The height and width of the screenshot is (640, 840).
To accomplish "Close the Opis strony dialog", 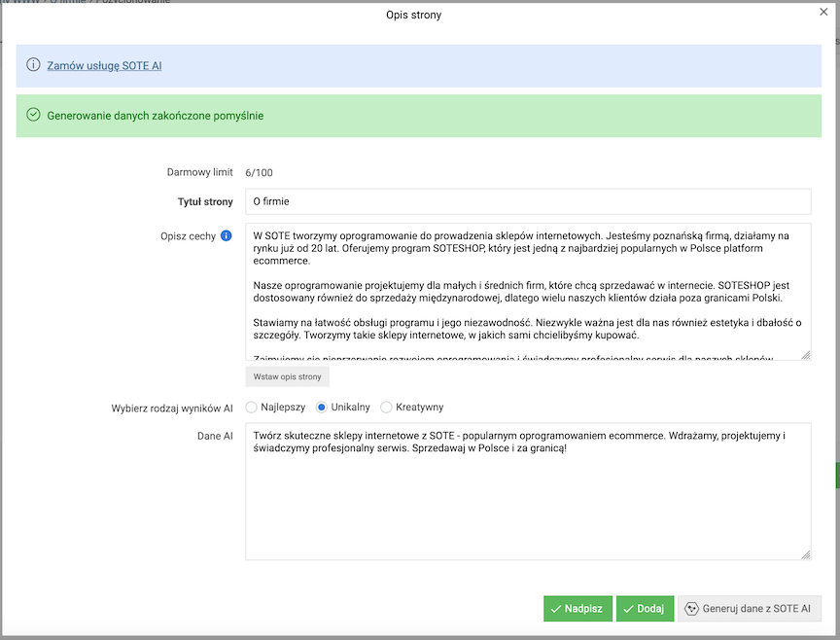I will (x=823, y=12).
